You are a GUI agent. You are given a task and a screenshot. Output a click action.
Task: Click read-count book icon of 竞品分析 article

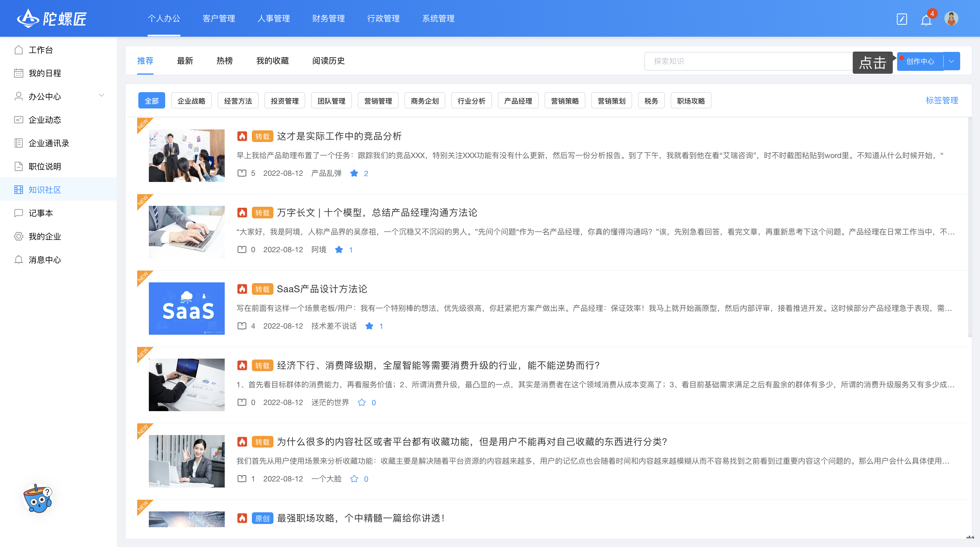(242, 173)
